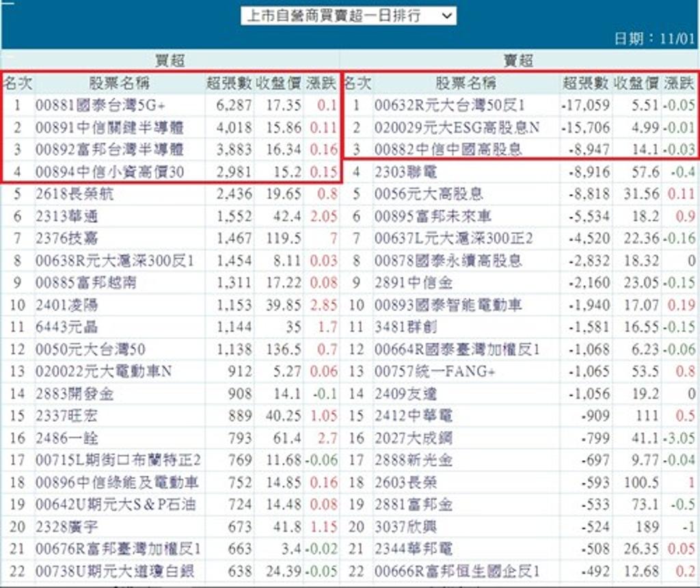This screenshot has width=700, height=588.
Task: Click 6443元晶 stock name
Action: point(66,328)
